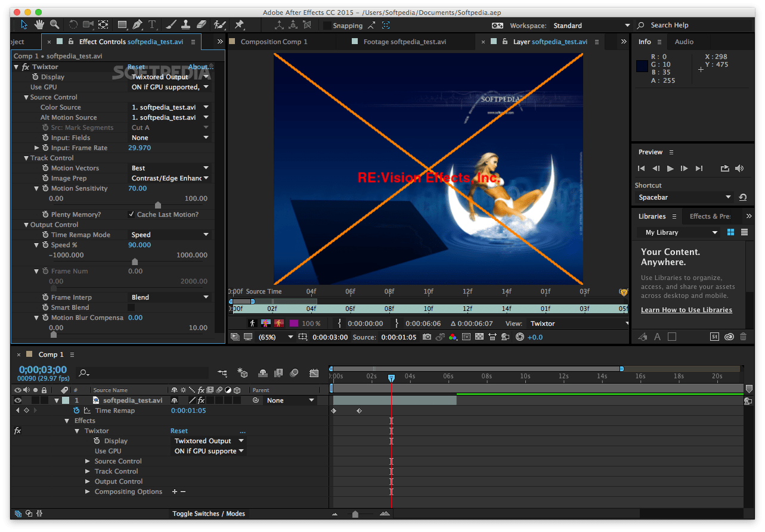Viewport: 765px width, 532px height.
Task: Open the graph editor icon
Action: tap(314, 374)
